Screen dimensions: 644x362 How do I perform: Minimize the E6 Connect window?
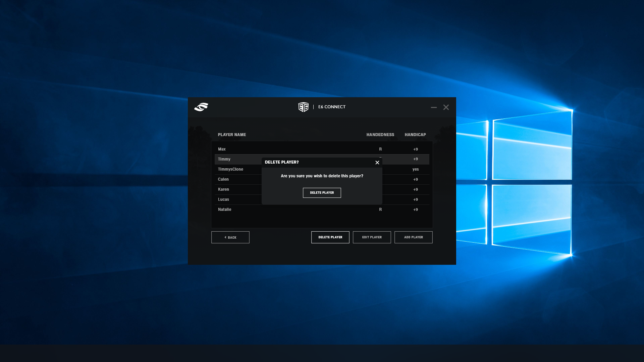[434, 107]
